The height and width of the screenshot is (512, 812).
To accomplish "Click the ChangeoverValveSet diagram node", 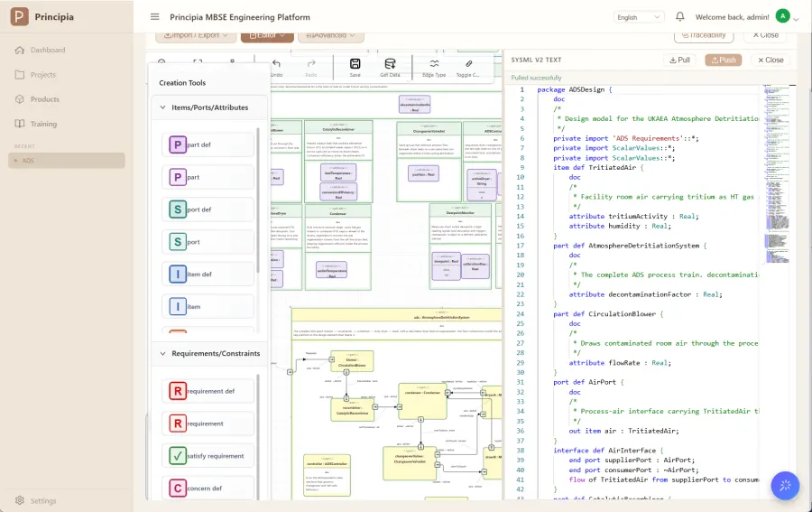I will coord(410,463).
